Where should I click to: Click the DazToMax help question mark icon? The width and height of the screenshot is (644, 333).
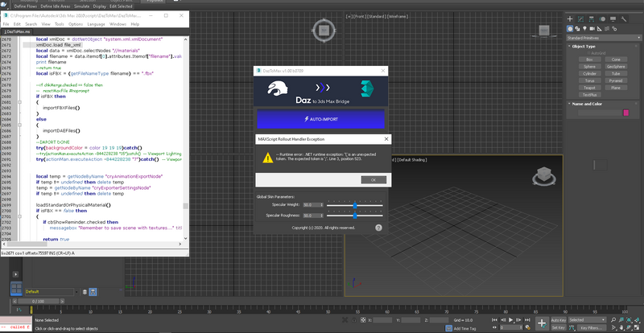[x=378, y=228]
